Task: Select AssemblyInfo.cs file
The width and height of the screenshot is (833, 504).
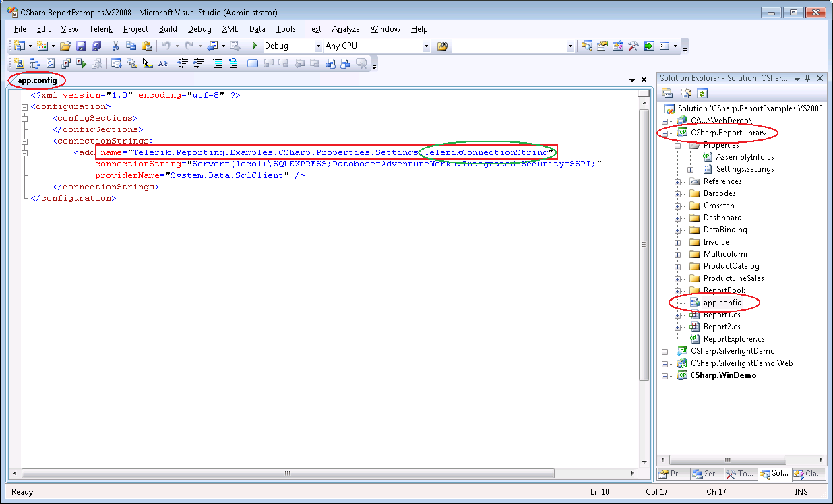Action: 745,157
